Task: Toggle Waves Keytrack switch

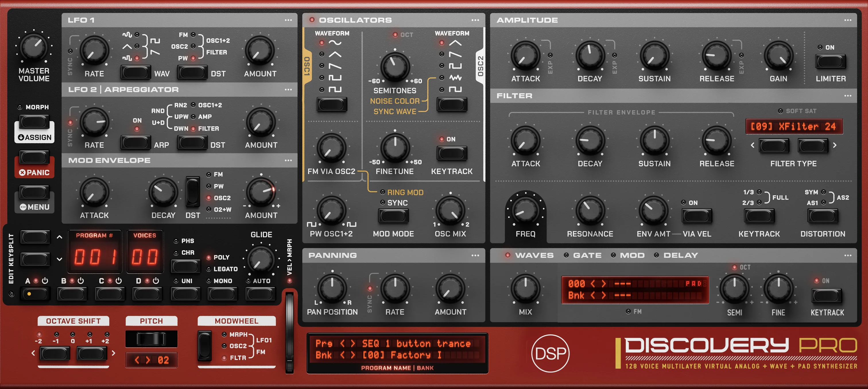Action: click(x=827, y=296)
